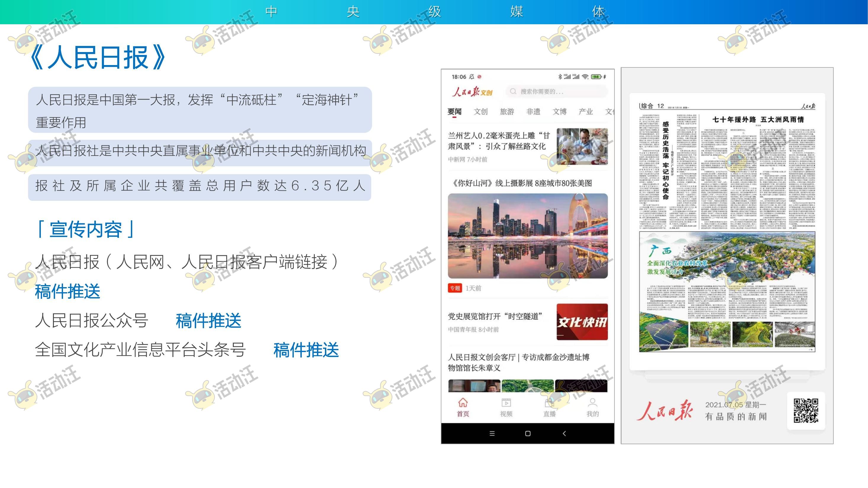This screenshot has width=868, height=488.
Task: Select the 要闻 tab
Action: point(454,112)
